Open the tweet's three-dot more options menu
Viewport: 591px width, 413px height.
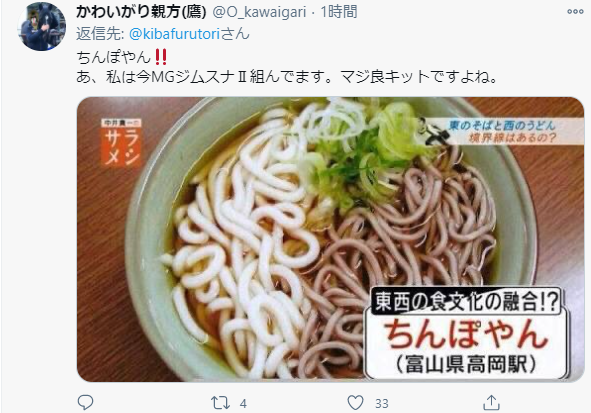[x=575, y=12]
